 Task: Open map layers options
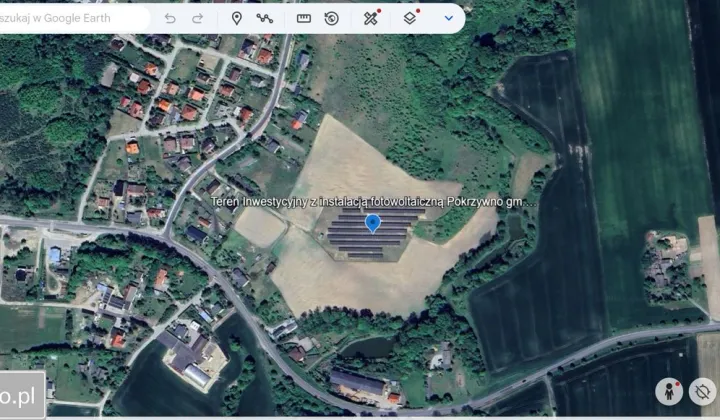click(x=411, y=17)
